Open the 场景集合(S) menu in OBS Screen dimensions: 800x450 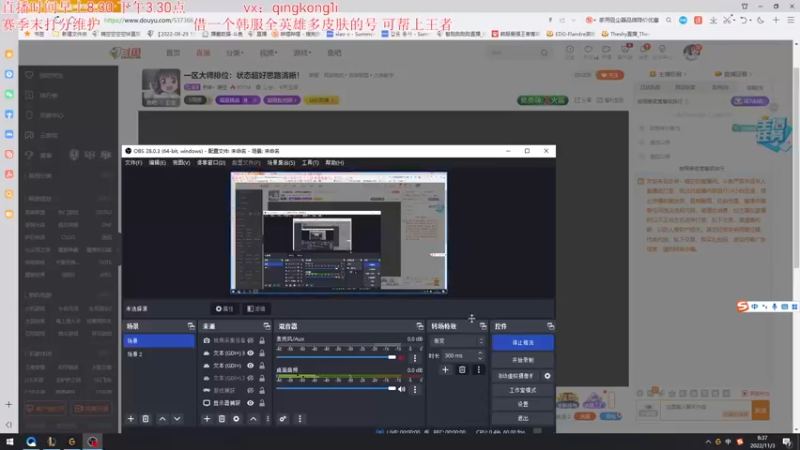point(281,163)
